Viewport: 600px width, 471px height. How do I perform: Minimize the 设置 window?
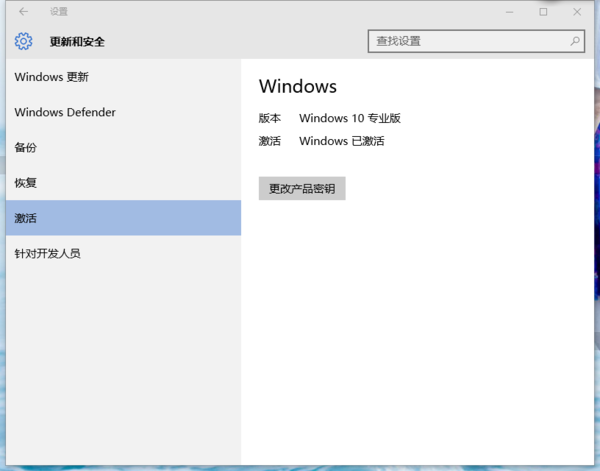pyautogui.click(x=511, y=12)
